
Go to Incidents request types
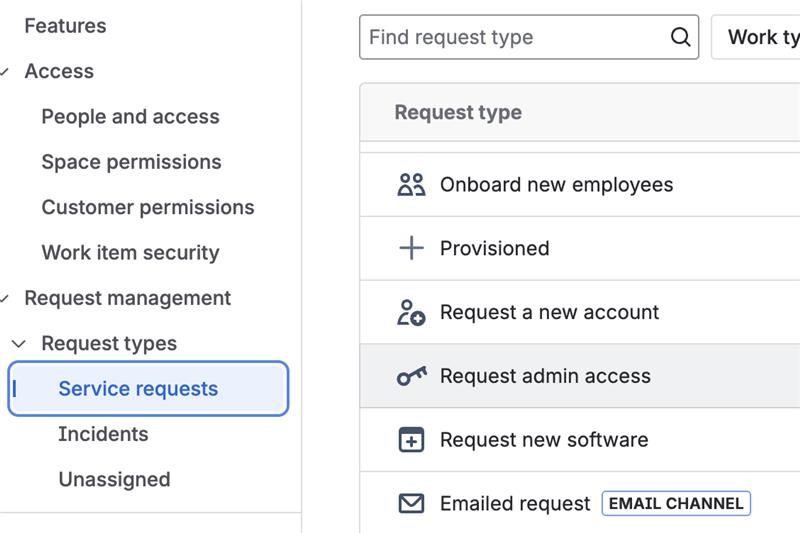coord(103,434)
